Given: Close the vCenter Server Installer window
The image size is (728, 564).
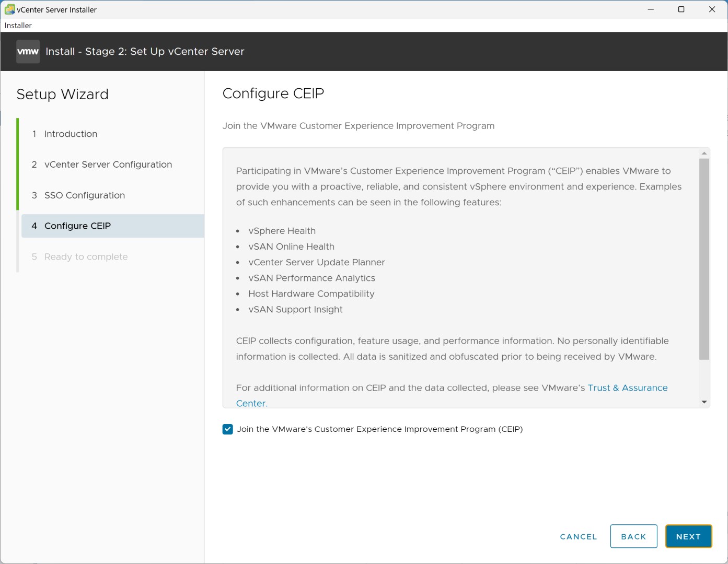Looking at the screenshot, I should [712, 9].
